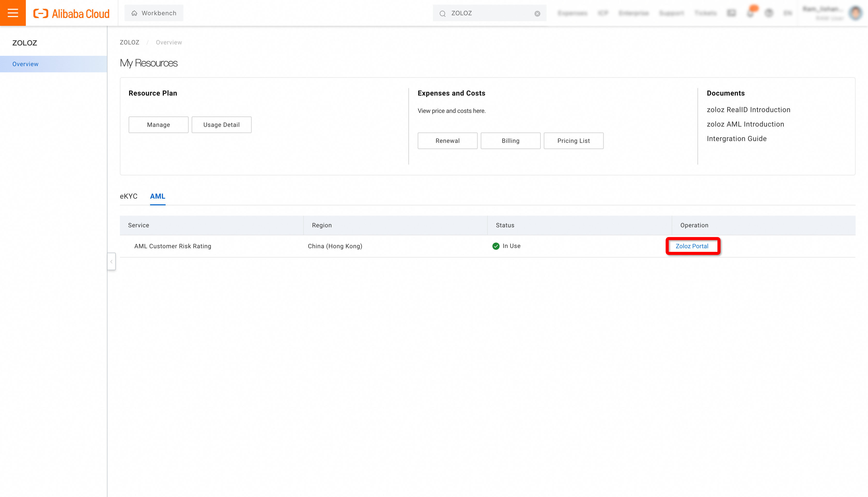The height and width of the screenshot is (497, 868).
Task: Open the Pricing List button
Action: click(573, 141)
